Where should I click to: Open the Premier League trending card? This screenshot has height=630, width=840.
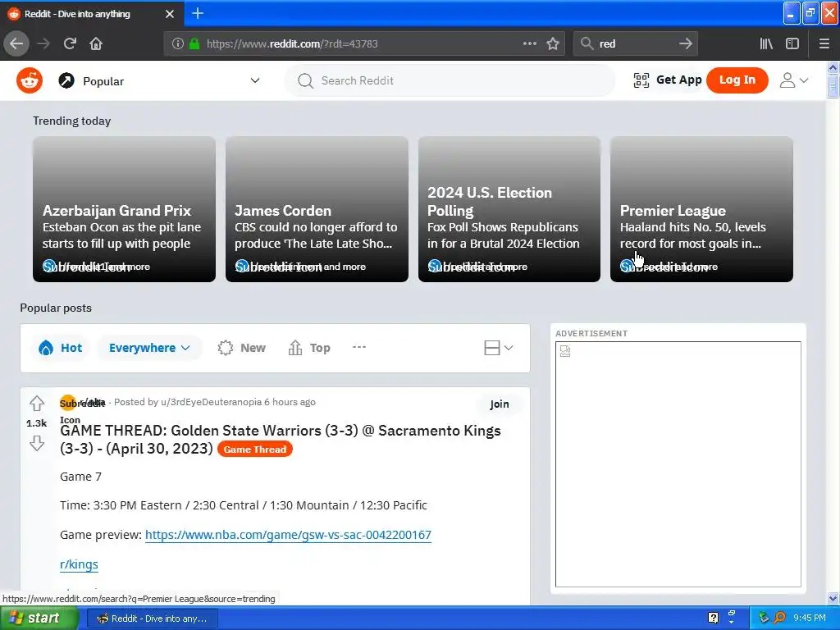(701, 209)
